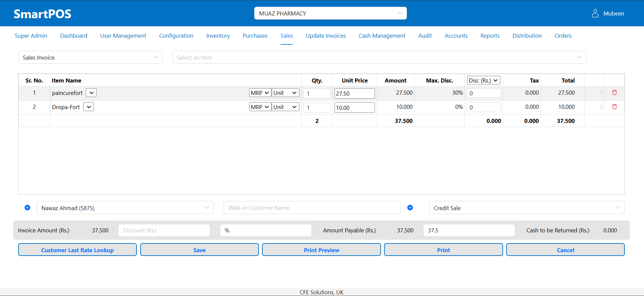Click the CFE Solutions, UK footer text
This screenshot has width=644, height=296.
pyautogui.click(x=321, y=292)
